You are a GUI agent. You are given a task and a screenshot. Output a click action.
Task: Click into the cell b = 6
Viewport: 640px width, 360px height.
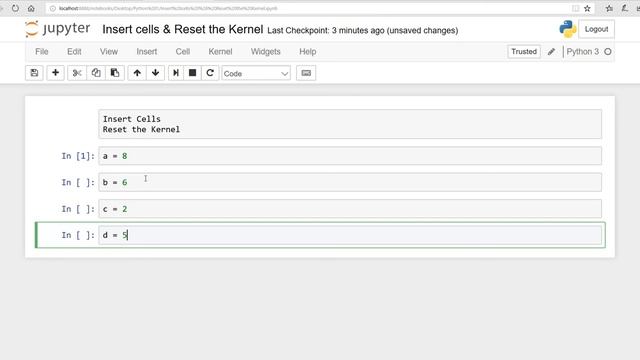coord(350,182)
